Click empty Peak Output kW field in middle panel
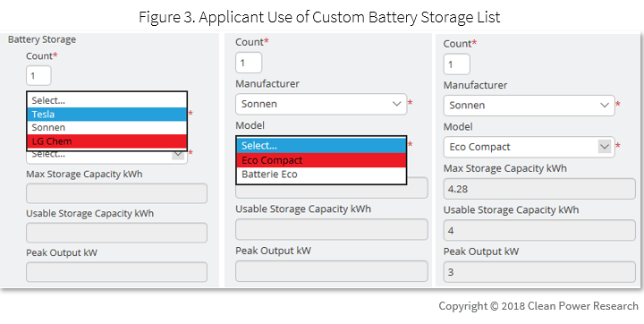644x324 pixels. point(332,271)
